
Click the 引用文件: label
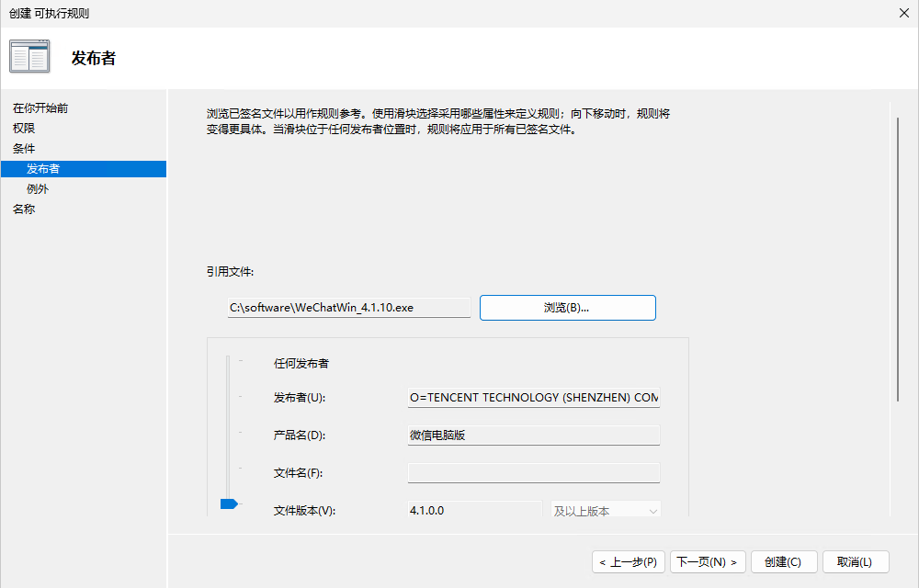[230, 272]
